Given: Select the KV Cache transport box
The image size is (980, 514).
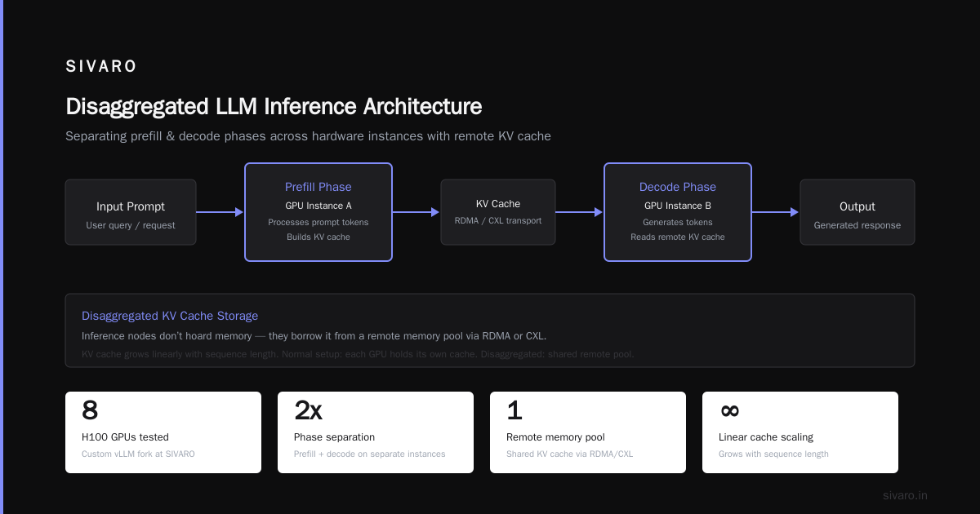Looking at the screenshot, I should [x=498, y=212].
